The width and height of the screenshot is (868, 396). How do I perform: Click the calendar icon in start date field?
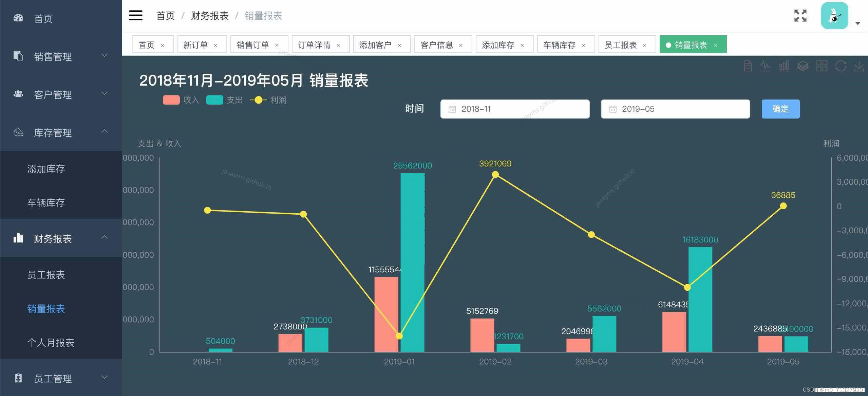[452, 109]
